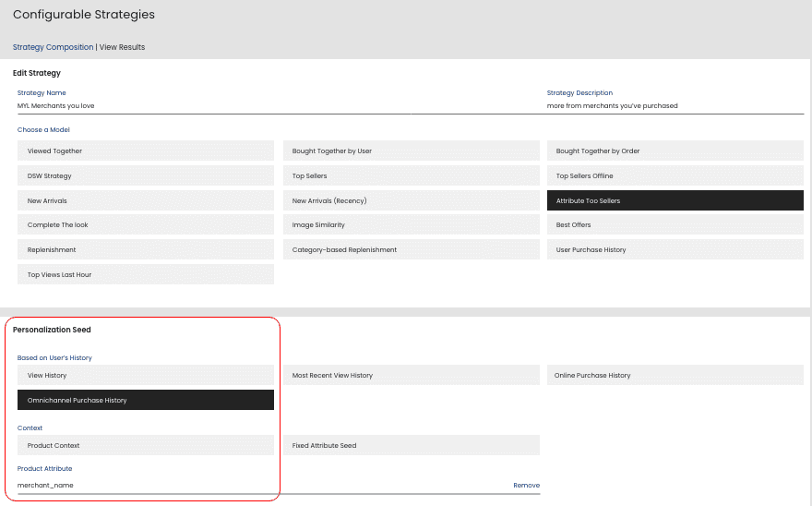812x506 pixels.
Task: Select the Viewed Together model
Action: pyautogui.click(x=146, y=151)
